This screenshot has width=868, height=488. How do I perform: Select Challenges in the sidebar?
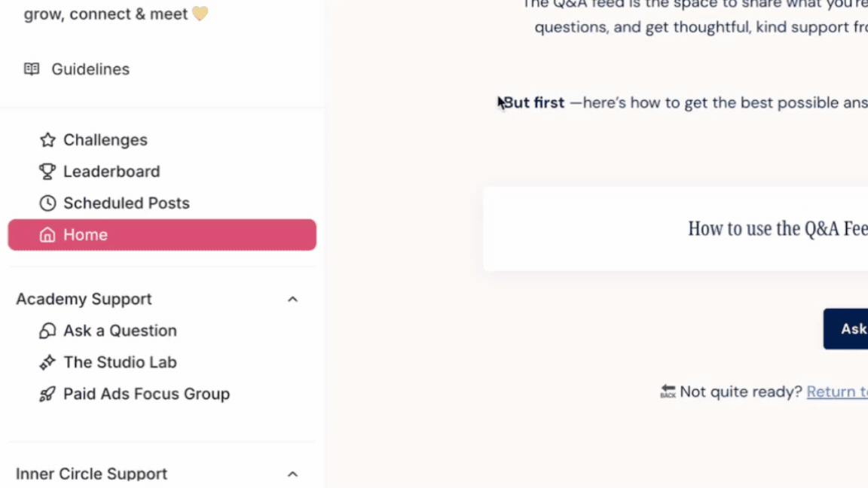[105, 139]
